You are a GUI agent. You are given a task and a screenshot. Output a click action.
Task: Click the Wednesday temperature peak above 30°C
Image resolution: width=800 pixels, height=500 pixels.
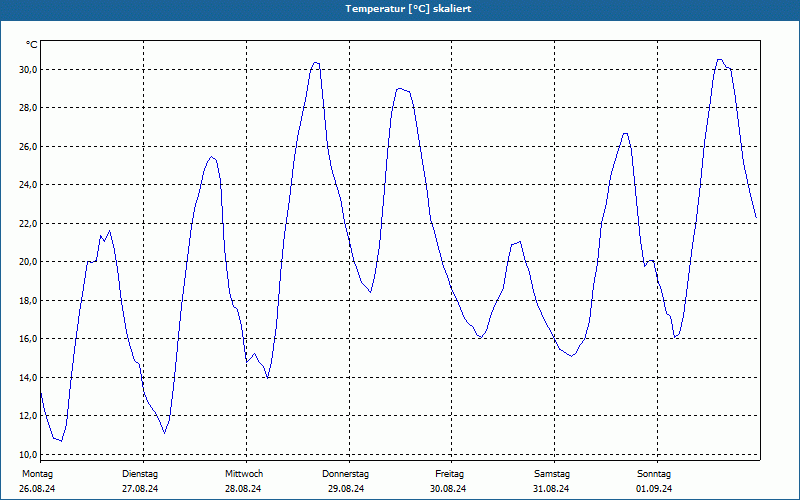pyautogui.click(x=316, y=63)
